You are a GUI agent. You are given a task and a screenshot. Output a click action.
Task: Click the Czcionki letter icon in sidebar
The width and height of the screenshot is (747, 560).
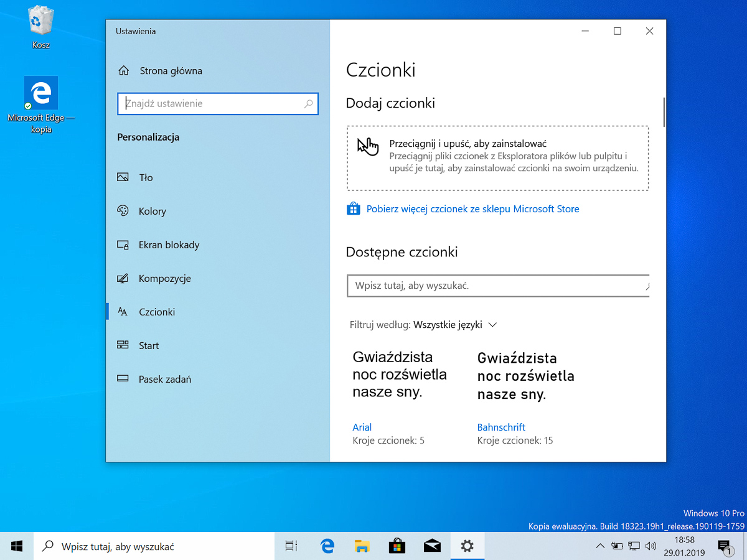[123, 312]
